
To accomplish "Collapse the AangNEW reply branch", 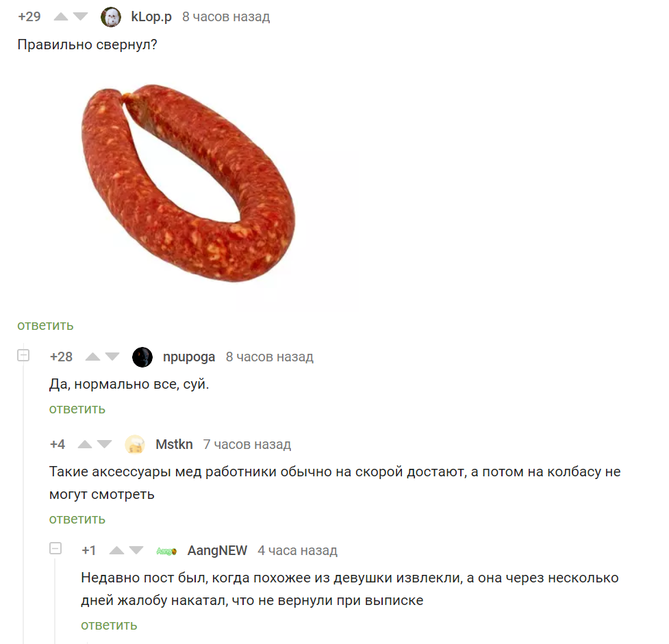I will click(x=55, y=548).
